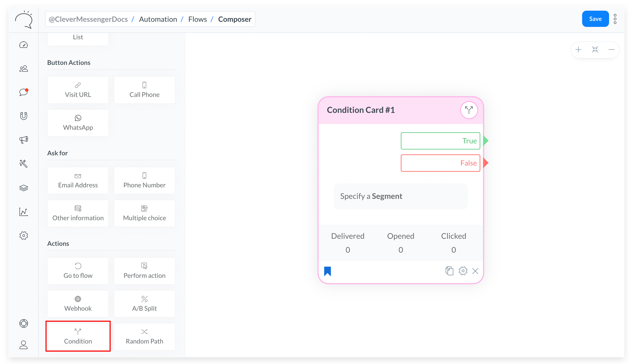This screenshot has width=633, height=364.
Task: Open the audience contacts sidebar icon
Action: tap(23, 69)
